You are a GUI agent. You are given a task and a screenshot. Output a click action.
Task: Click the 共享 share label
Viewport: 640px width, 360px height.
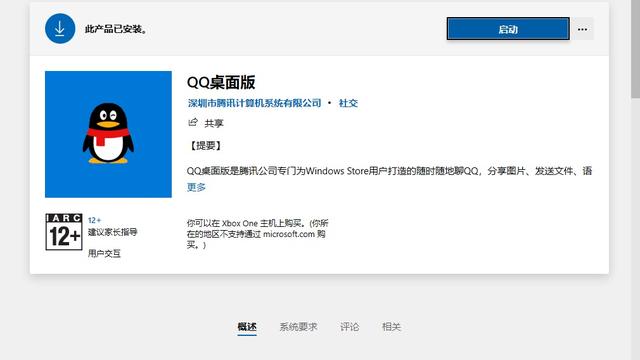214,123
